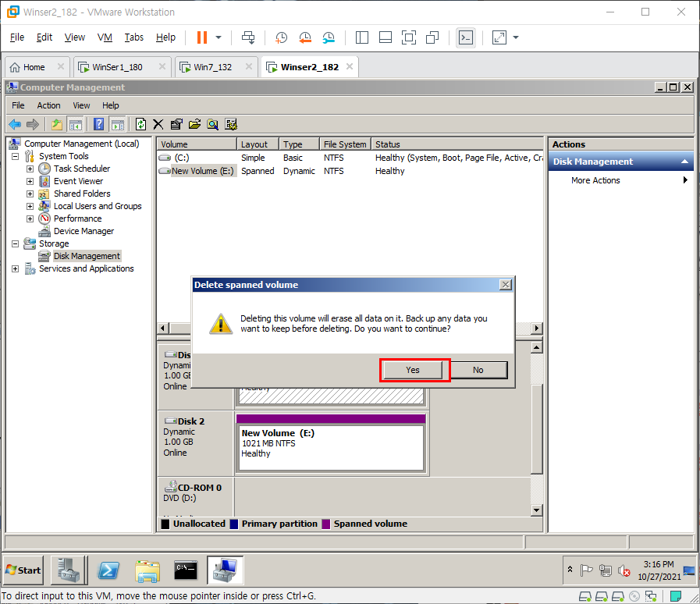700x604 pixels.
Task: Toggle the thumbnail bar view
Action: pyautogui.click(x=386, y=37)
